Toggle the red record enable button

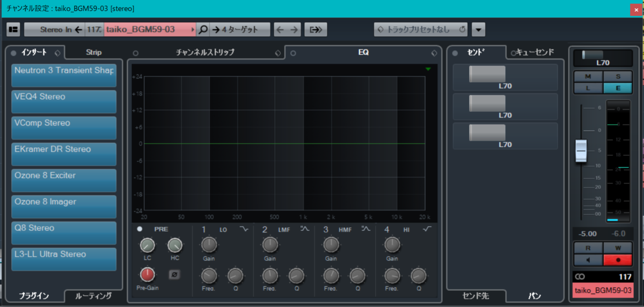tap(617, 260)
